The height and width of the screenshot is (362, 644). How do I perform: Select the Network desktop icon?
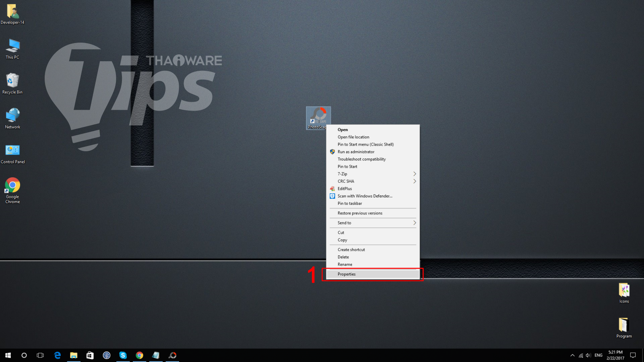[x=12, y=119]
